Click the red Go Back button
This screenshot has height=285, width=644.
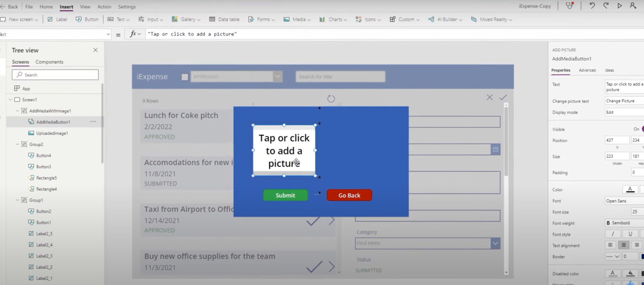pos(349,195)
